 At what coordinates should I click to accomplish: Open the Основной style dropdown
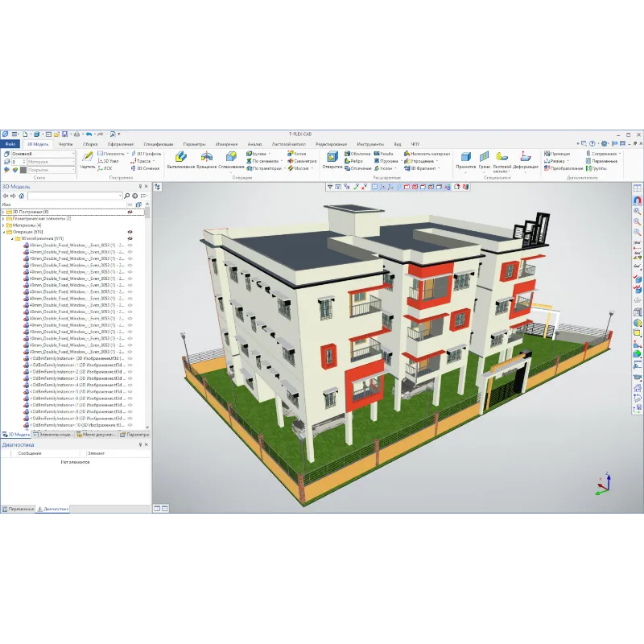(72, 153)
